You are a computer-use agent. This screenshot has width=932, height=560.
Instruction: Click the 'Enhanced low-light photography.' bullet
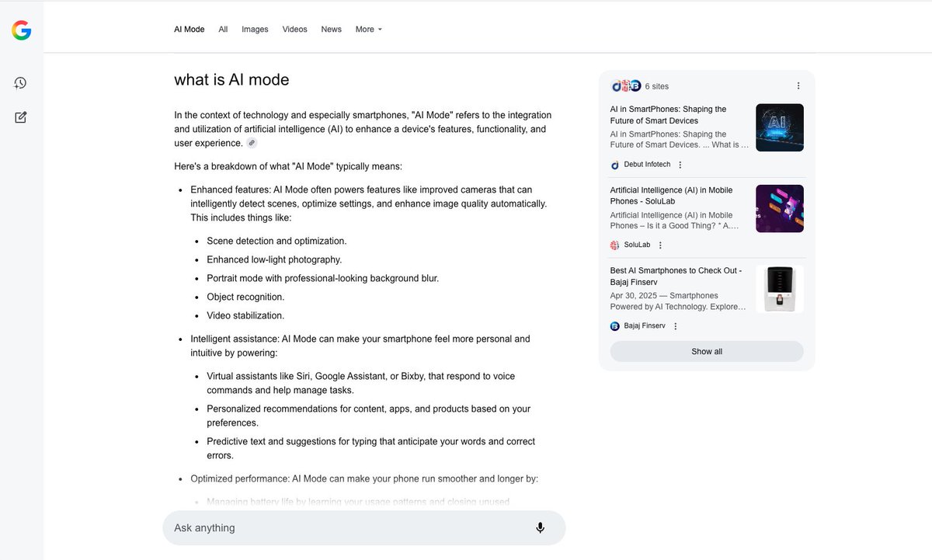pyautogui.click(x=274, y=259)
